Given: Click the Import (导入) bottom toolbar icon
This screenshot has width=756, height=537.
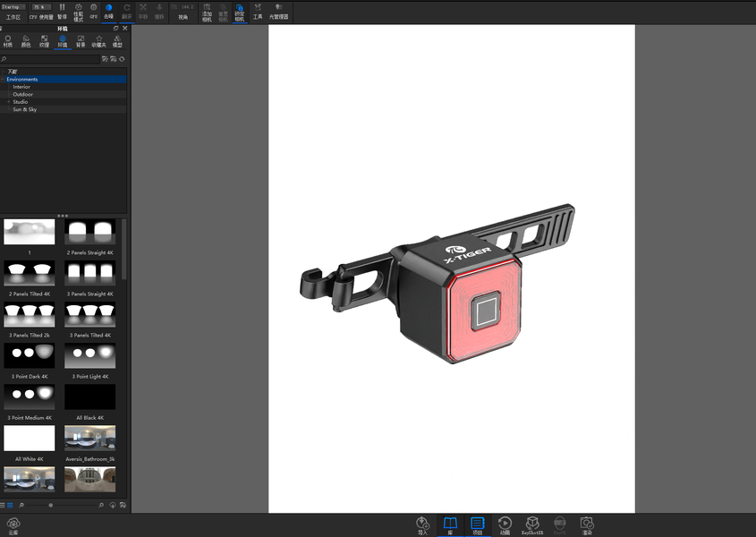Looking at the screenshot, I should point(422,525).
